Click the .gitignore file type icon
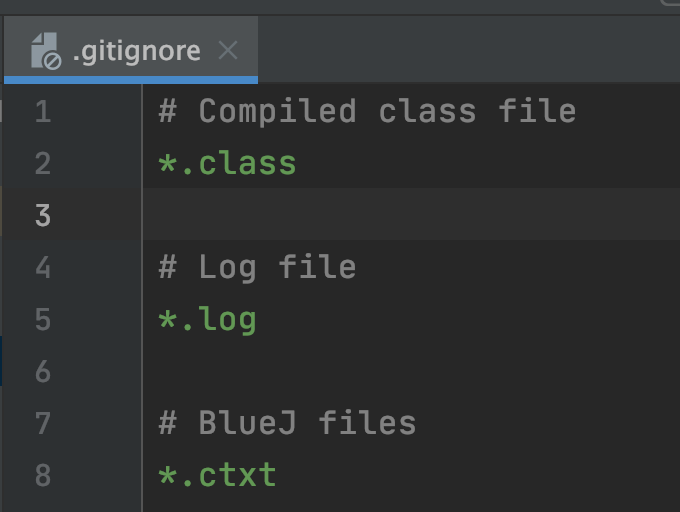 (x=46, y=50)
